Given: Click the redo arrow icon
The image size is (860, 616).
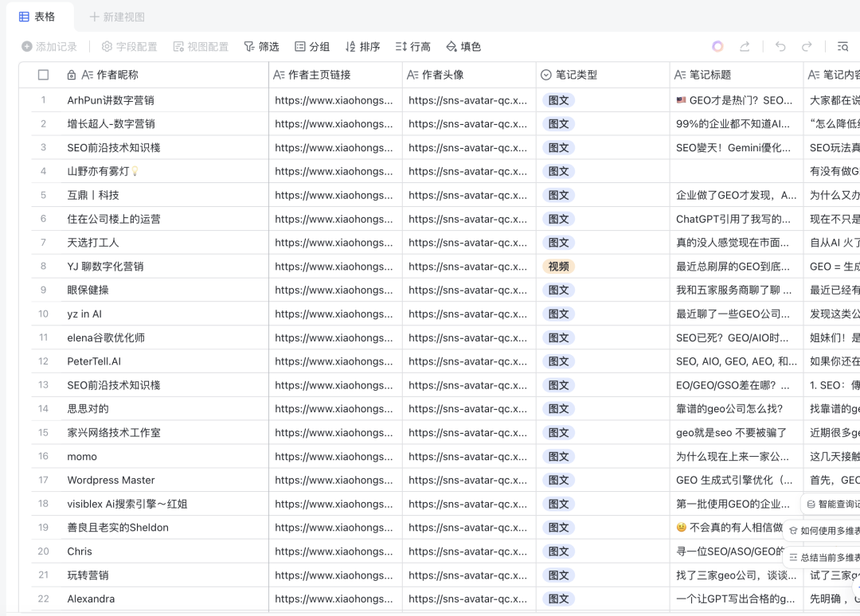Looking at the screenshot, I should pos(807,47).
